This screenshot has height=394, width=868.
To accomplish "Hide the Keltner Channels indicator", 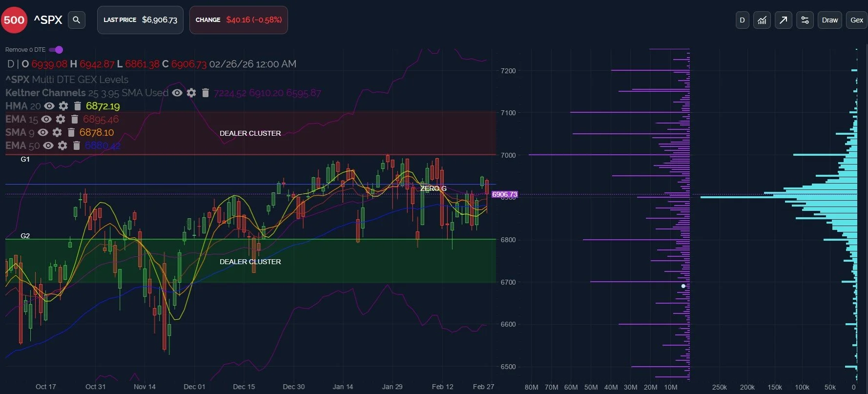I will tap(177, 93).
